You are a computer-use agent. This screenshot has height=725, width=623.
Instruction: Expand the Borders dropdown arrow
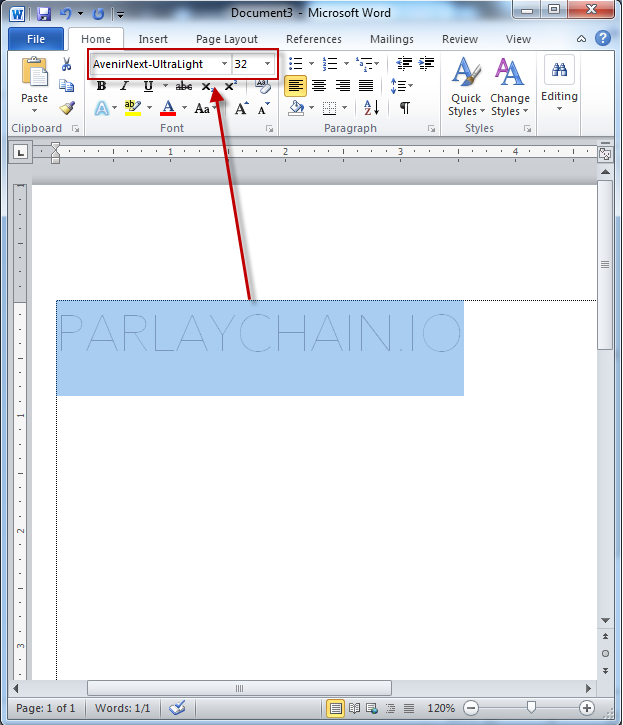(x=345, y=108)
